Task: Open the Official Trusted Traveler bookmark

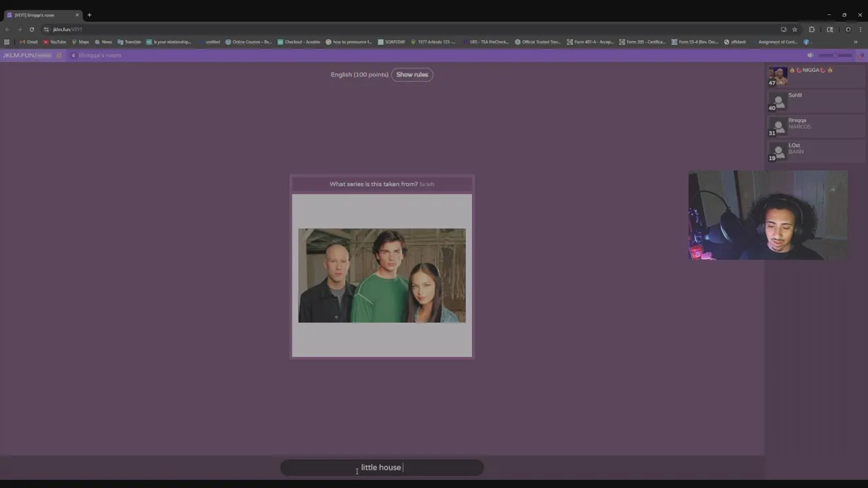Action: [538, 42]
